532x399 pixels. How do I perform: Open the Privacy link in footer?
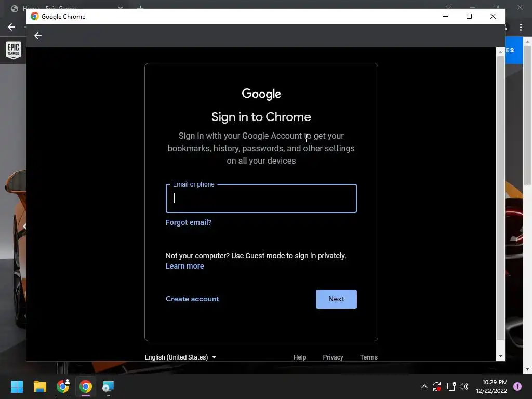tap(333, 357)
